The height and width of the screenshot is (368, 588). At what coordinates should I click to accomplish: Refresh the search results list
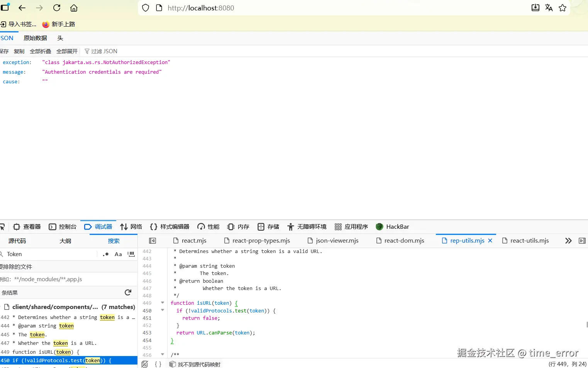(128, 292)
